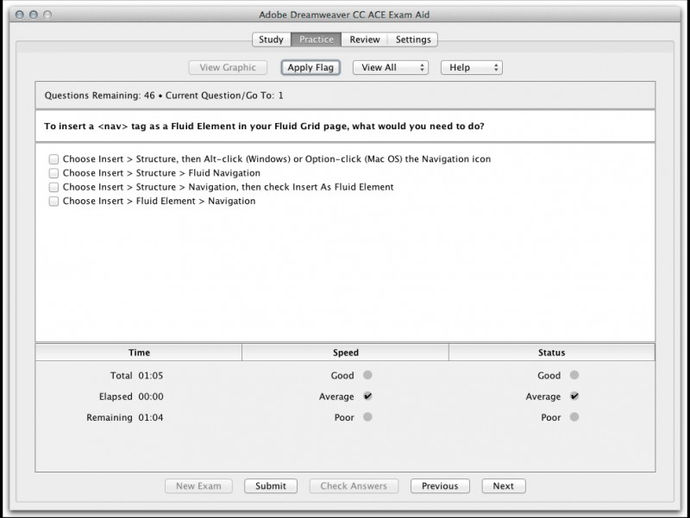Select the Average speed indicator
Screen dimensions: 690x518
pos(368,396)
